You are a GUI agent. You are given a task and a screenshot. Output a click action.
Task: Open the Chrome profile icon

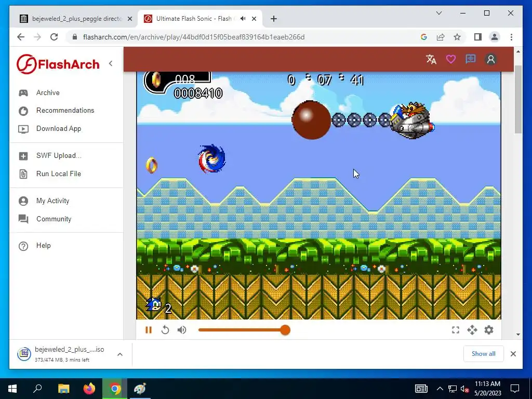pos(495,37)
